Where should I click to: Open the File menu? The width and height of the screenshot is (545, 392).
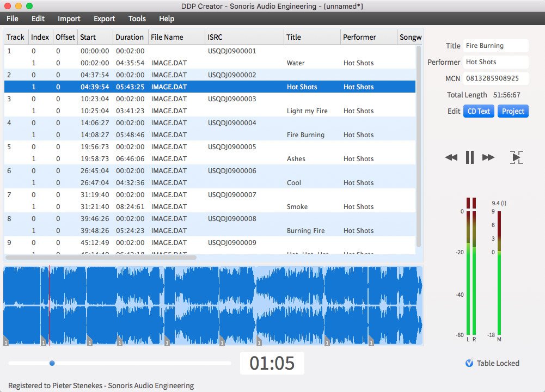12,19
